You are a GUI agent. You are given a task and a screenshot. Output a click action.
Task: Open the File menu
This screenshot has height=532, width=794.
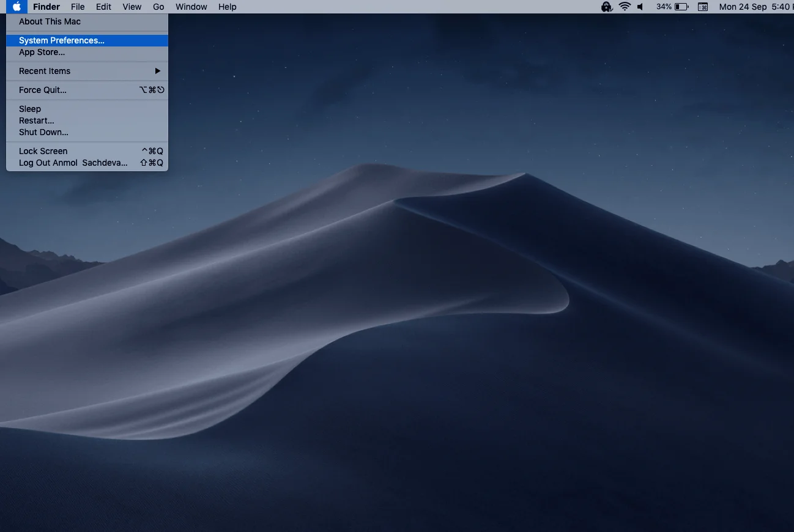[78, 7]
